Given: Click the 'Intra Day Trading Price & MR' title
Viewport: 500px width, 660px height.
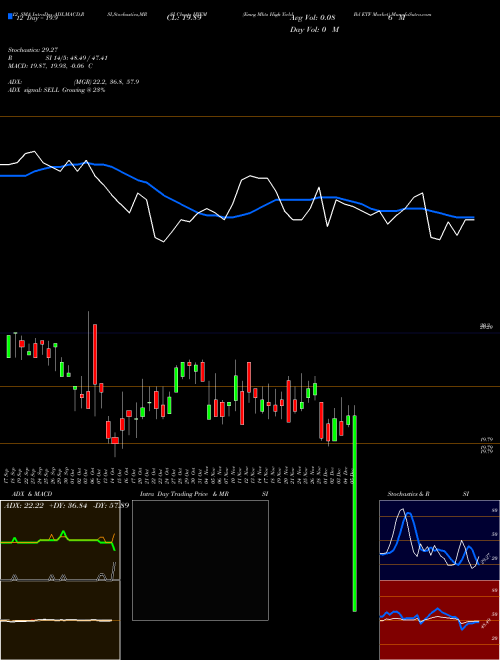Looking at the screenshot, I should 184,494.
